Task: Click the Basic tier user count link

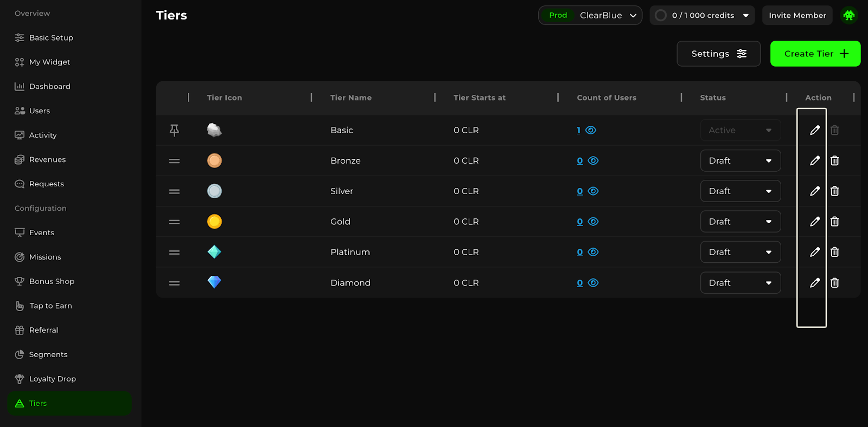Action: click(x=579, y=130)
